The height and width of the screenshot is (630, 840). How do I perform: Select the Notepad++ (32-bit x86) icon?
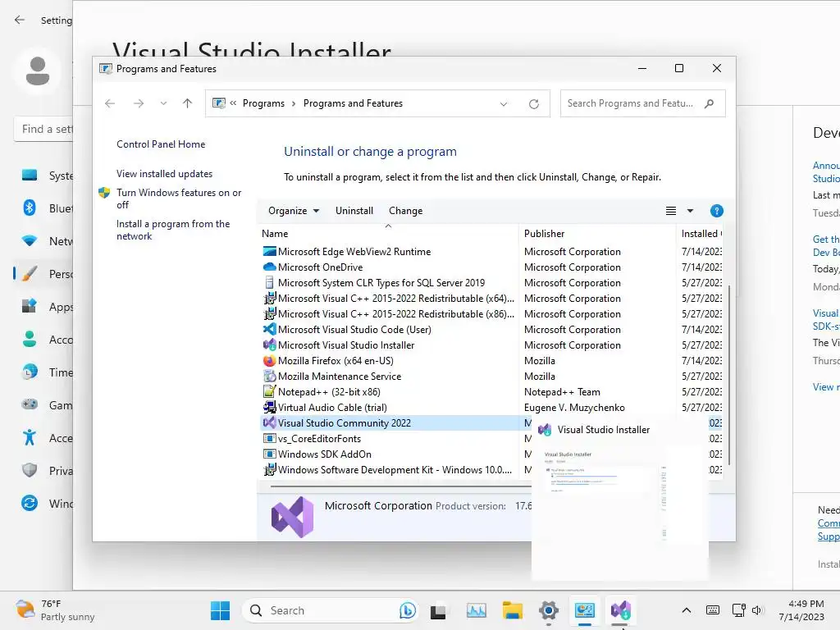269,391
